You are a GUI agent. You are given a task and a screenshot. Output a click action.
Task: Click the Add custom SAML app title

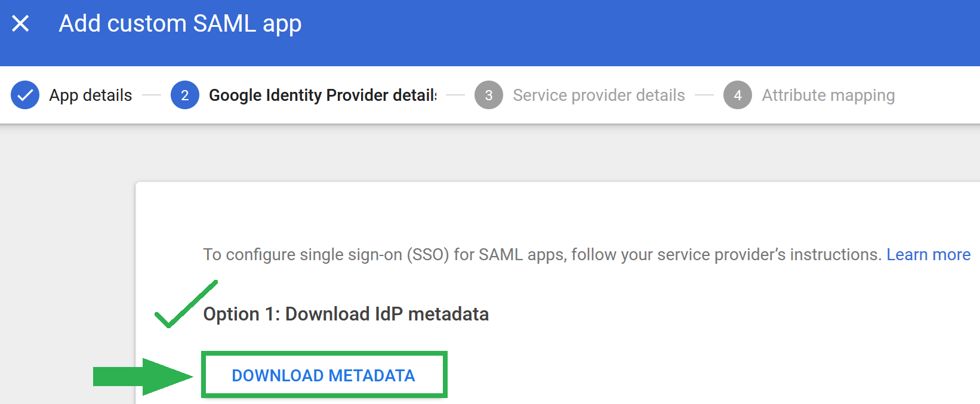tap(180, 24)
